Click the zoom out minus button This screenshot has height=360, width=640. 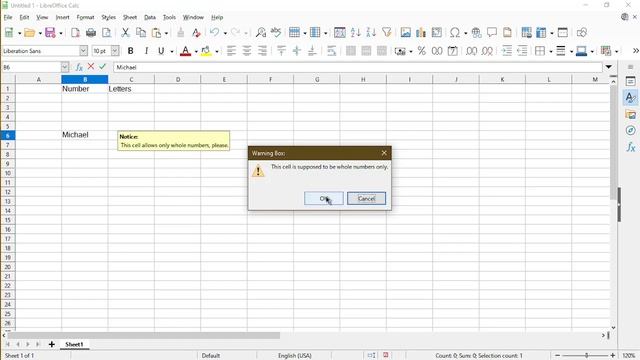[x=558, y=356]
